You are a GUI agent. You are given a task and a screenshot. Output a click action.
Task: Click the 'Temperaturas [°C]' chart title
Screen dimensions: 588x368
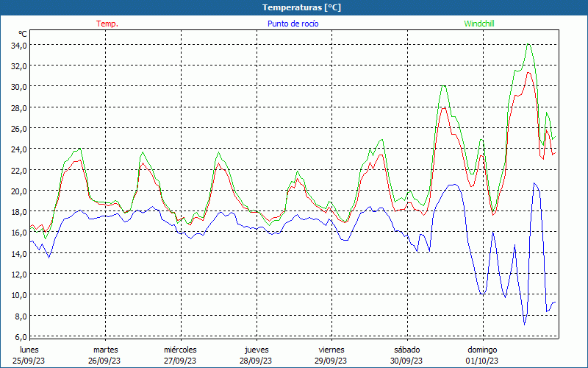[301, 7]
